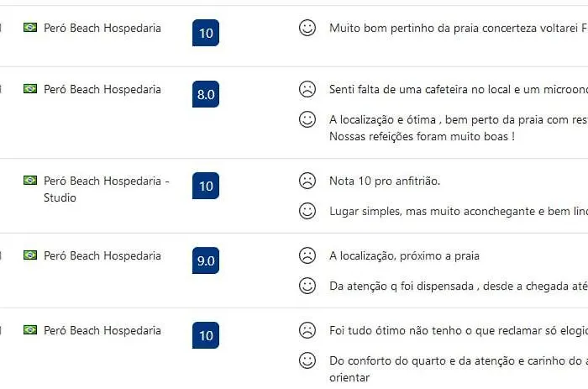Screen dimensions: 588x389
Task: Click the sad face next to 'Nota 10 pro anfitrião'
Action: [307, 181]
